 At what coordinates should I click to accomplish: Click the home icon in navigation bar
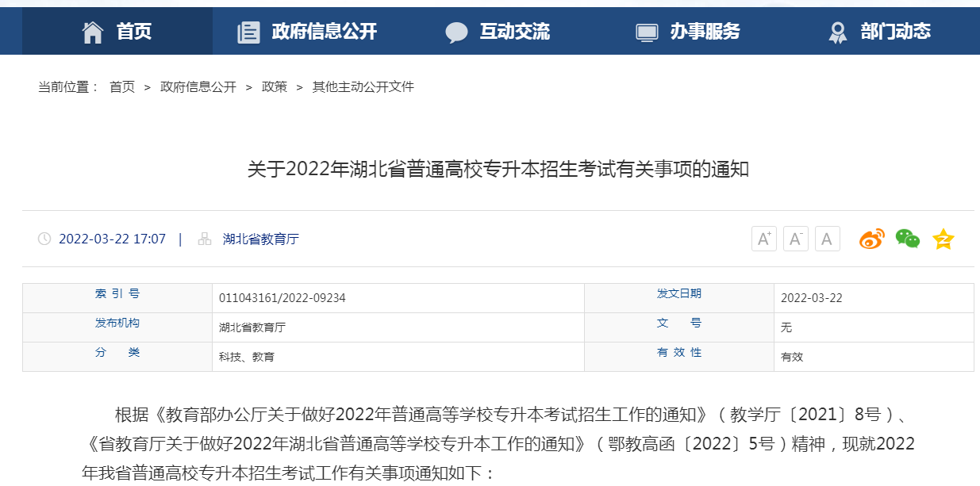pyautogui.click(x=93, y=32)
